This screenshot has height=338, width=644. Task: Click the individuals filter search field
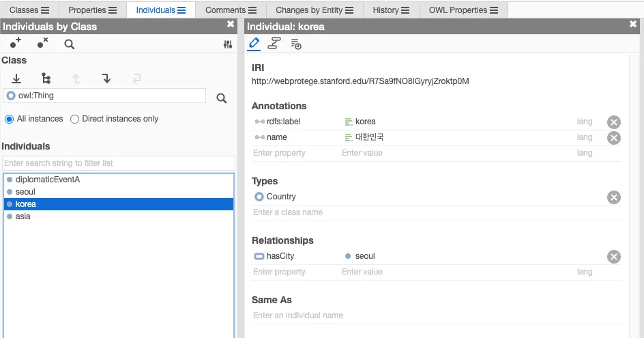pyautogui.click(x=119, y=163)
